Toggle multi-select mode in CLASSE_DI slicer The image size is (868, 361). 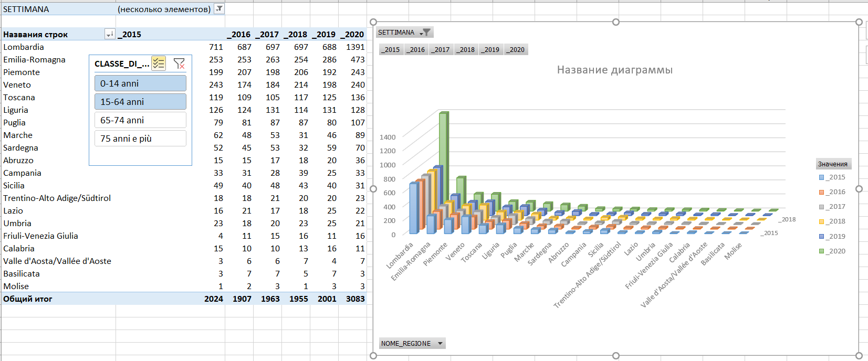pyautogui.click(x=158, y=63)
